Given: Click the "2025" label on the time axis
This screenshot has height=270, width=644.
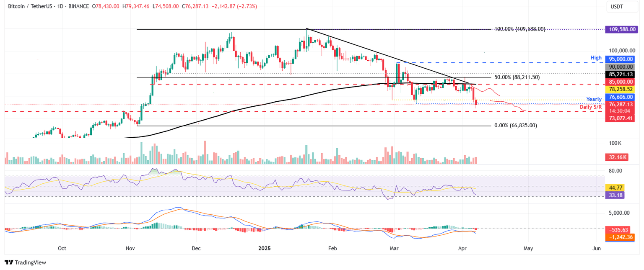Looking at the screenshot, I should click(264, 248).
